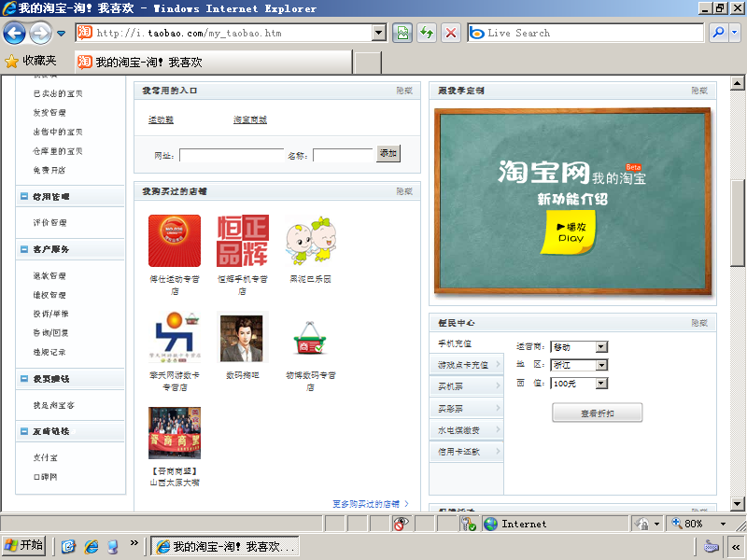Open 违规记录 sidebar link
Viewport: 747px width, 560px height.
(x=49, y=352)
